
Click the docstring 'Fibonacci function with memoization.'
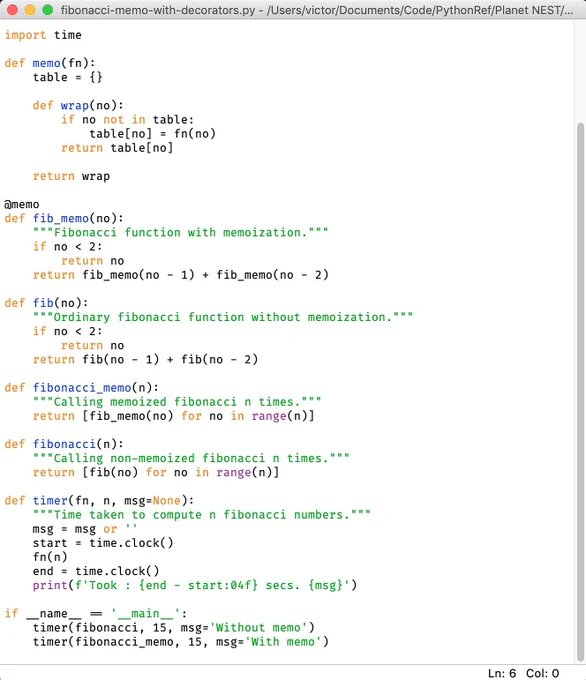tap(180, 232)
